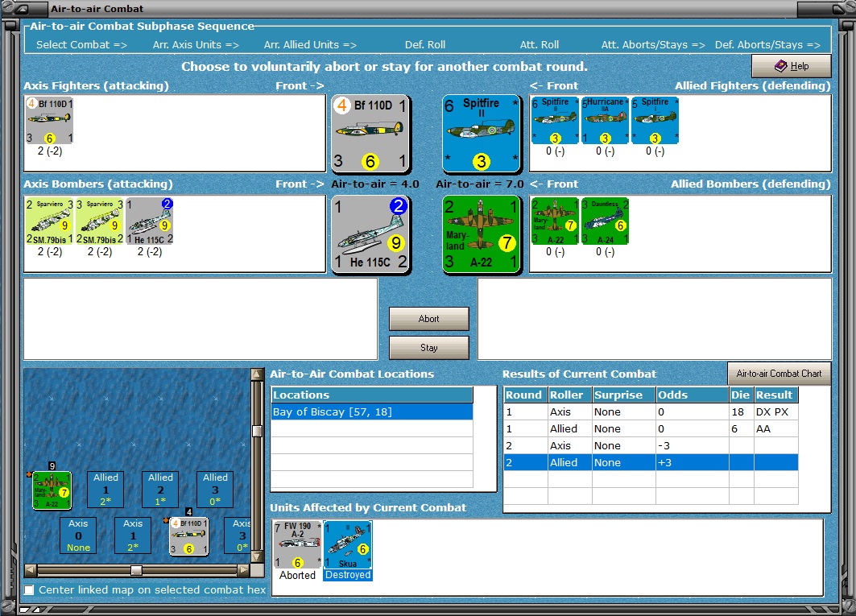Click map horizontal scrollbar right arrow
The height and width of the screenshot is (616, 856).
[243, 570]
